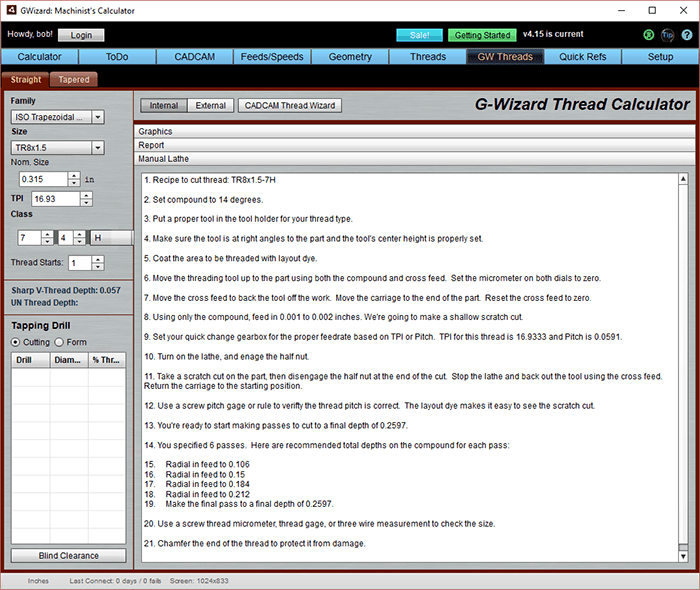Decrease the TPI value
The image size is (700, 590).
click(87, 203)
